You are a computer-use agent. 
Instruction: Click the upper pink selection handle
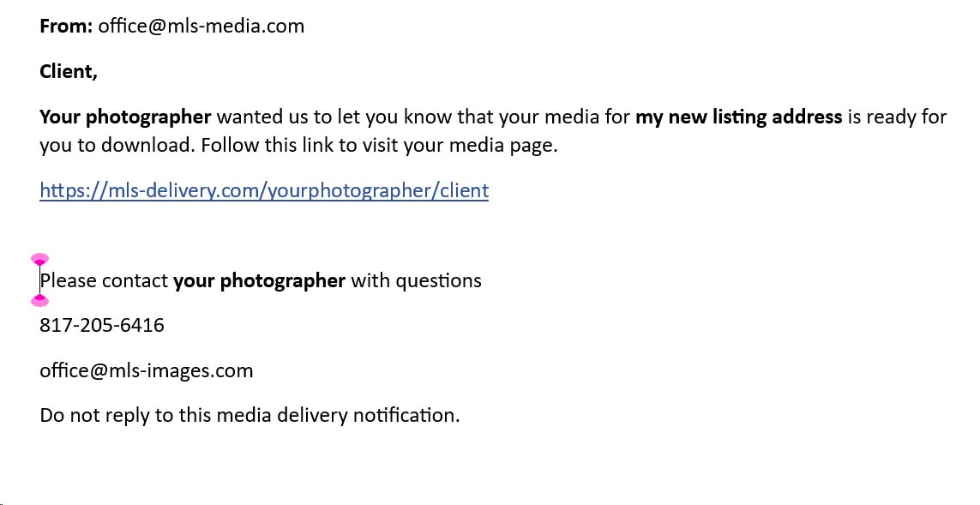pos(39,259)
